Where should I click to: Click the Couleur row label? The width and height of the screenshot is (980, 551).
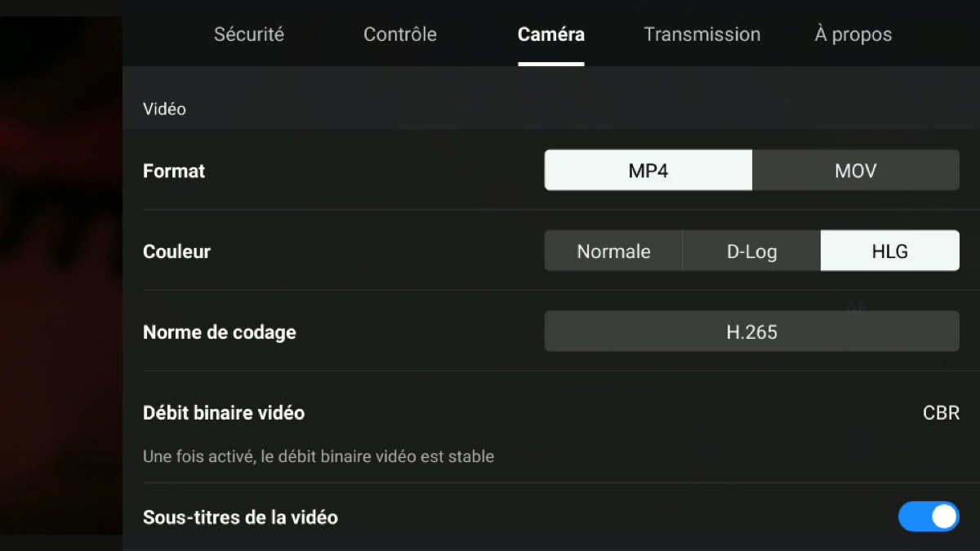point(176,251)
